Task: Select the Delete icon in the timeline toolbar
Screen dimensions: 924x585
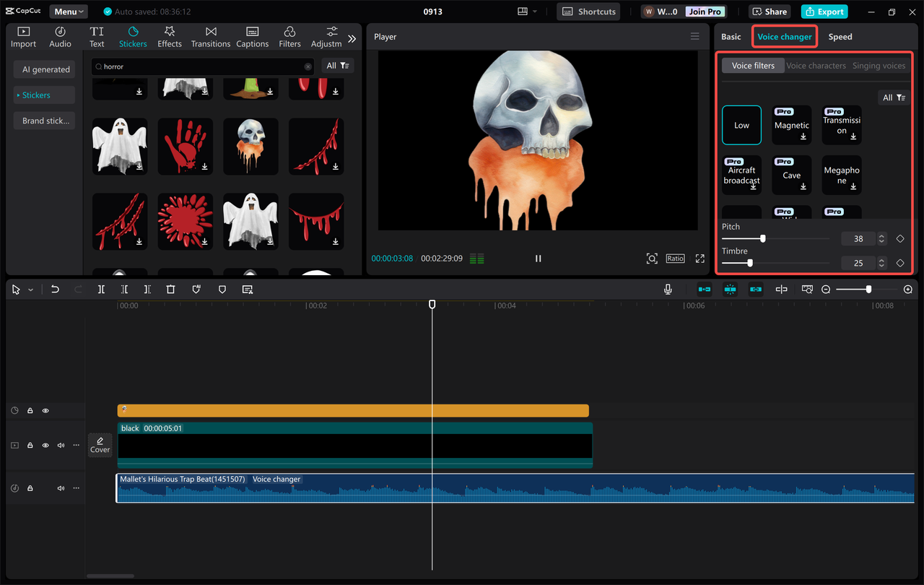Action: pos(170,289)
